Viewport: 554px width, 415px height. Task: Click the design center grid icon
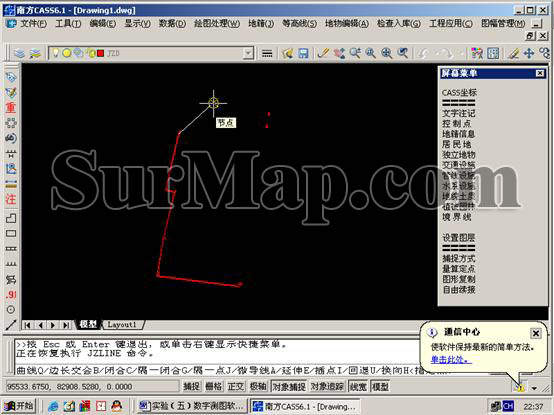pos(493,53)
